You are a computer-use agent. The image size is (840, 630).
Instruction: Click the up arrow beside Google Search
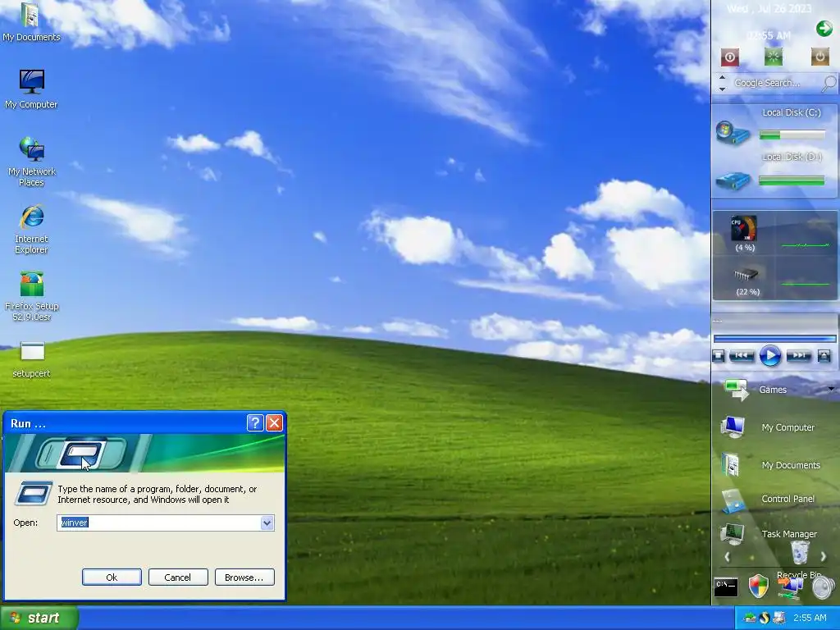coord(722,77)
